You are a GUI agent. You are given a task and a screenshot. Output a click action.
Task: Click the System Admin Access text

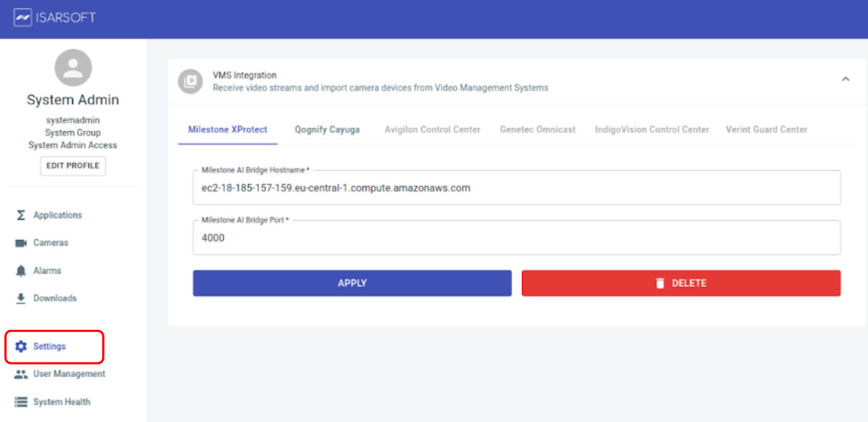73,145
